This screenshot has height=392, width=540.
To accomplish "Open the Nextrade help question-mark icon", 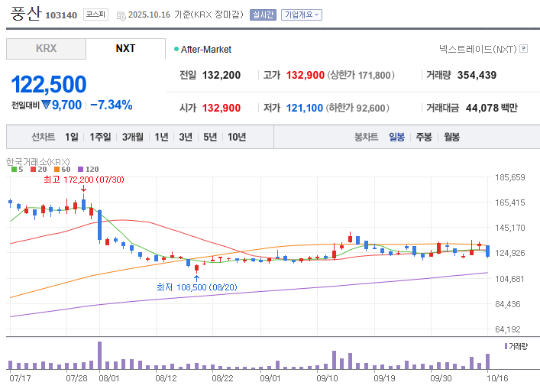I will tap(524, 49).
